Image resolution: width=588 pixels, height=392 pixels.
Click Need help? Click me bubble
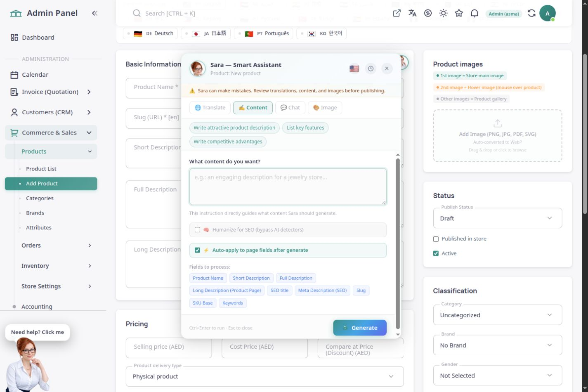tap(38, 332)
